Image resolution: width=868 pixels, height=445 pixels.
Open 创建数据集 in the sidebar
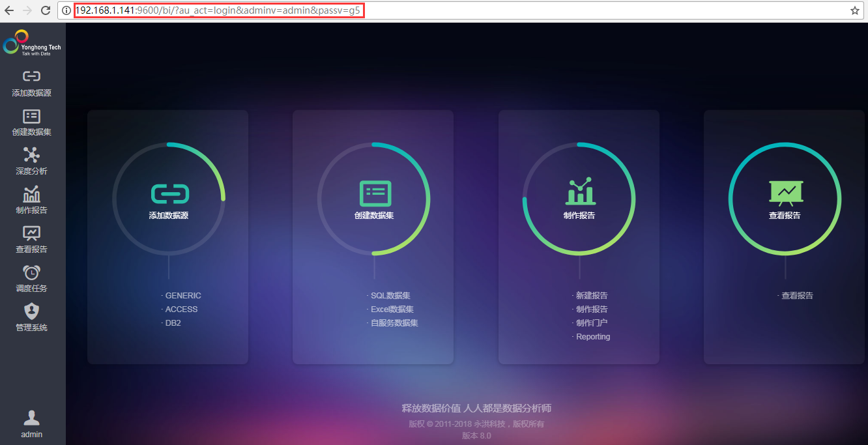pos(31,122)
